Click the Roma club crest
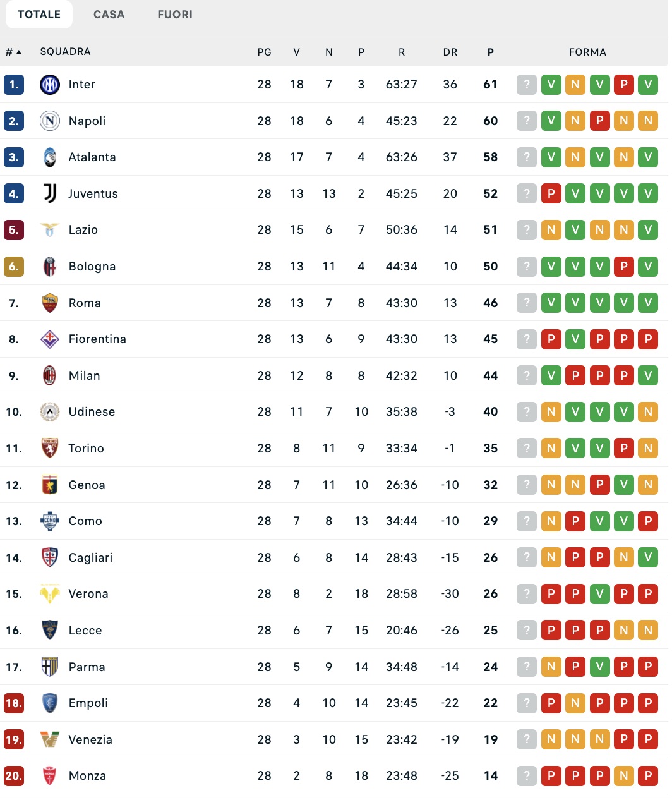The height and width of the screenshot is (800, 672). click(x=50, y=303)
